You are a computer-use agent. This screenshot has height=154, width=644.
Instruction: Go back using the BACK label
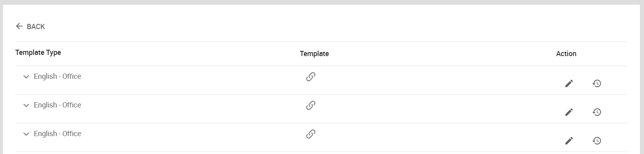click(x=36, y=27)
